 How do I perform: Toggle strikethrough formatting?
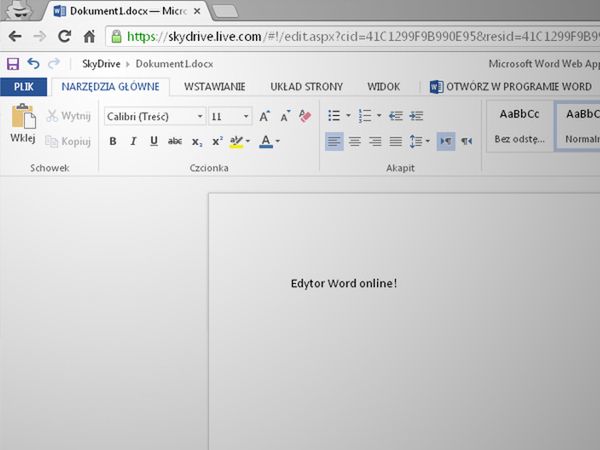point(175,142)
